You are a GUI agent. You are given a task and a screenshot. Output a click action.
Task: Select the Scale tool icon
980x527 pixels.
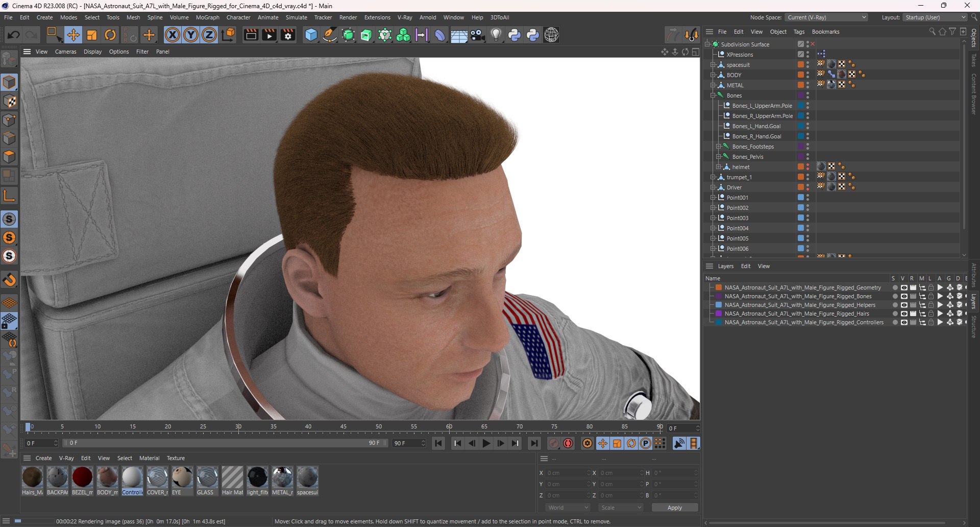point(92,35)
